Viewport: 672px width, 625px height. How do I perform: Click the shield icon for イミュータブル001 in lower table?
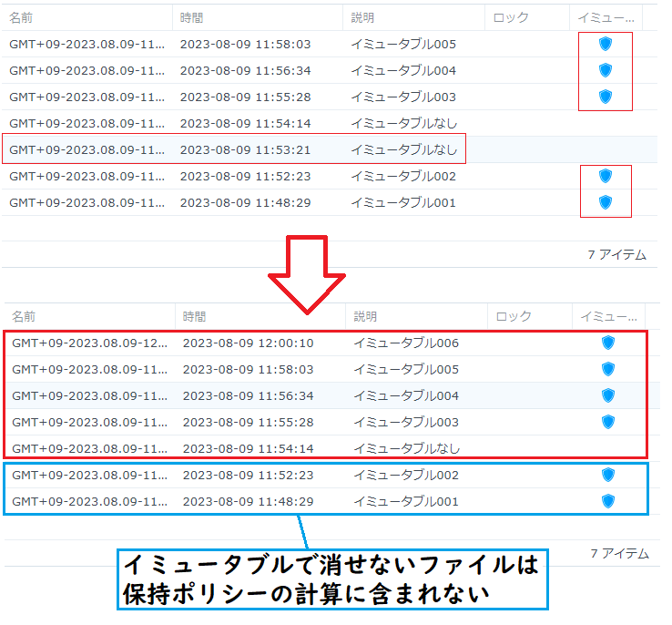tap(608, 501)
